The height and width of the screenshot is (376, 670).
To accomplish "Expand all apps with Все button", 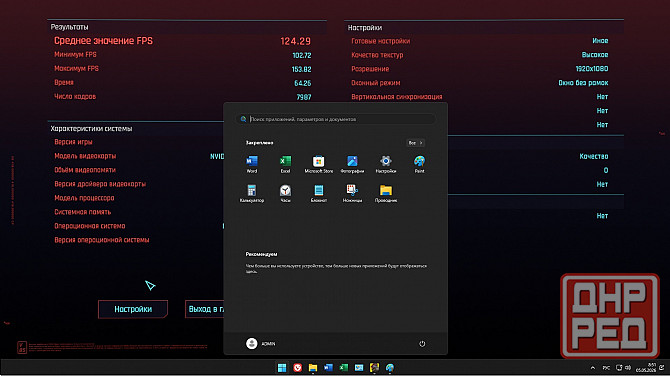I will [x=415, y=143].
